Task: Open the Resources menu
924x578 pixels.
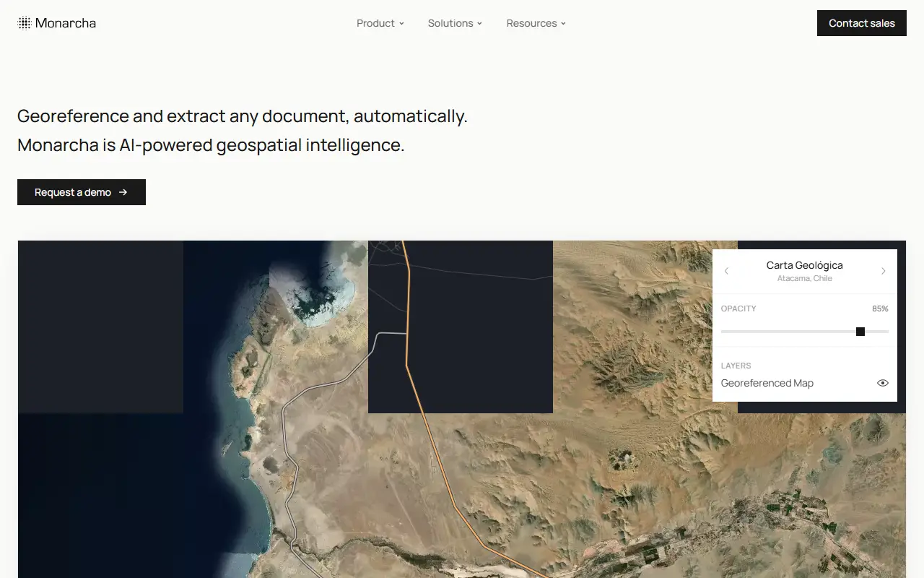Action: point(536,23)
